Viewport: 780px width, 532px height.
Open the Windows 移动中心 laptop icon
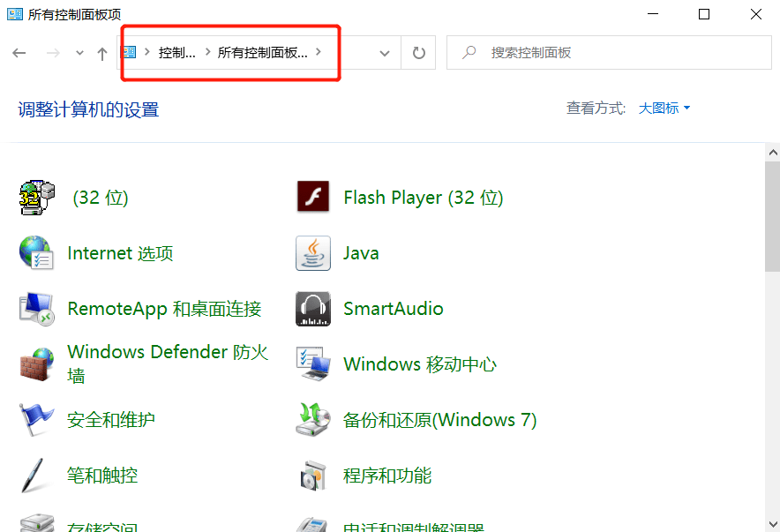pyautogui.click(x=313, y=364)
